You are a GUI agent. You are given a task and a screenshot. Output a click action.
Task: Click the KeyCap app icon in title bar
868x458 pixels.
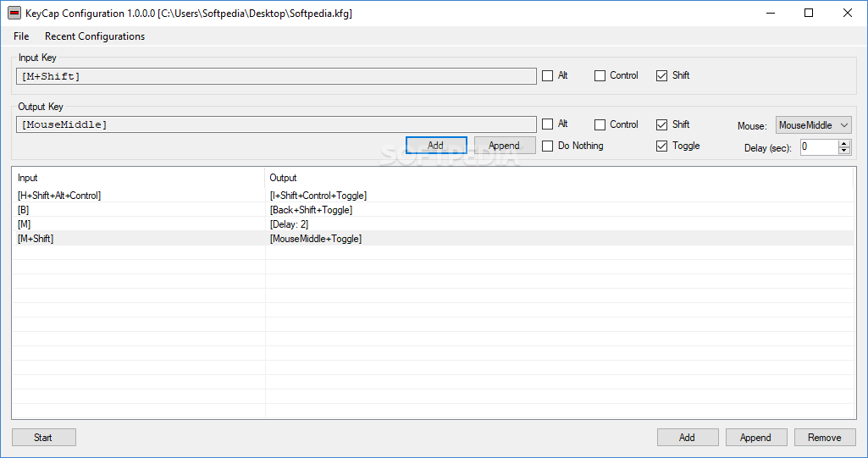(x=14, y=13)
